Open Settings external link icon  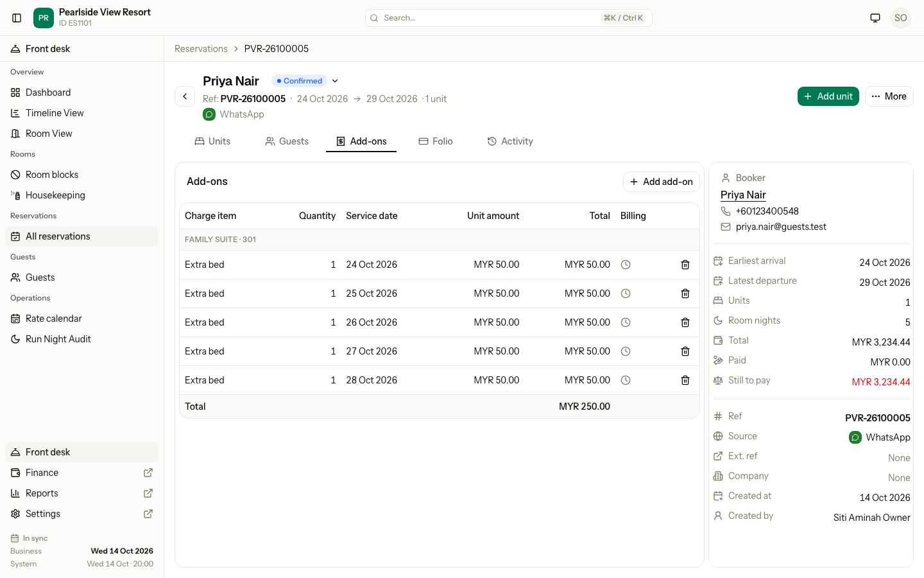[x=148, y=514]
